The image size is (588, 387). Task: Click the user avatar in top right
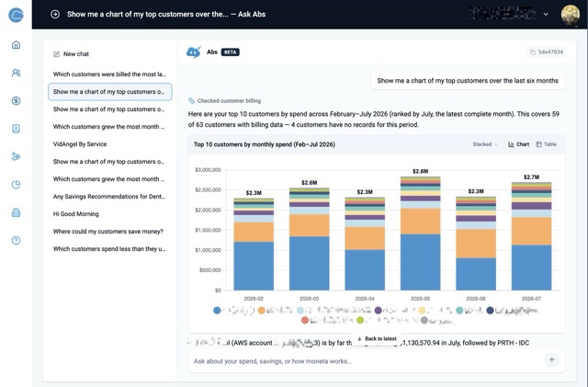(570, 15)
